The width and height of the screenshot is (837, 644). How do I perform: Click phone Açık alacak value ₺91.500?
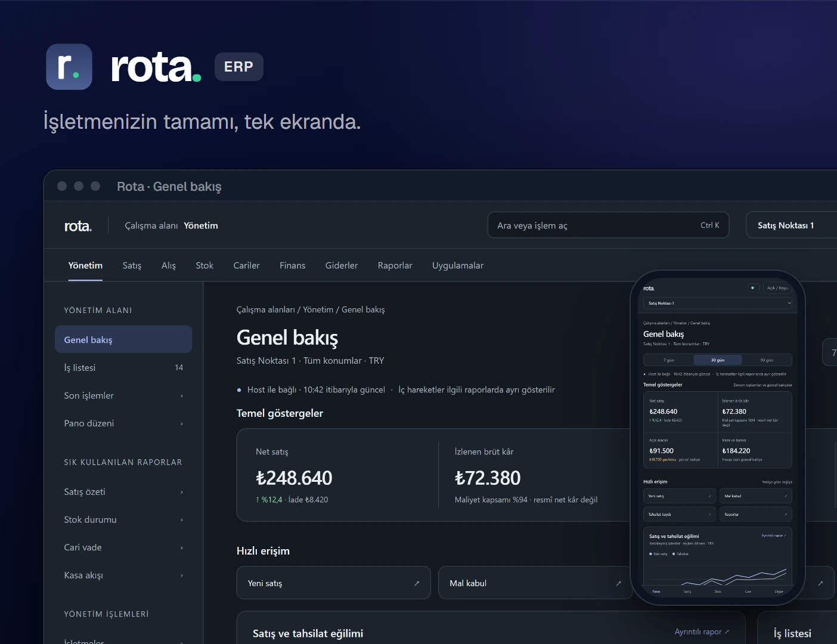coord(661,451)
